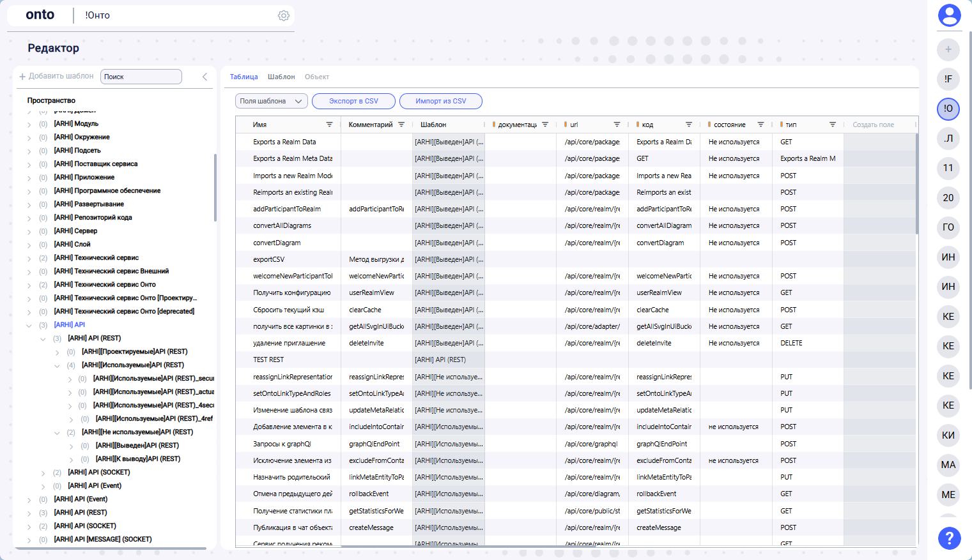The image size is (972, 560).
Task: Click 'getStatisticsForWe' comment cell
Action: click(376, 511)
